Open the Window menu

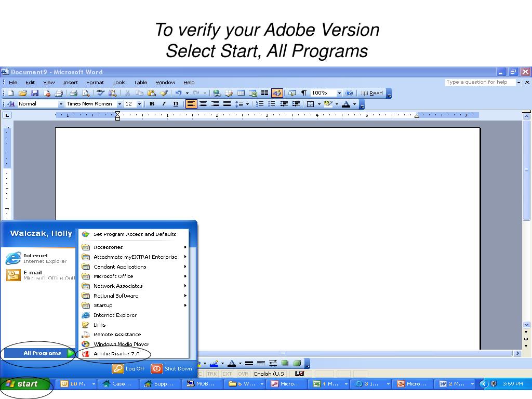pyautogui.click(x=165, y=83)
